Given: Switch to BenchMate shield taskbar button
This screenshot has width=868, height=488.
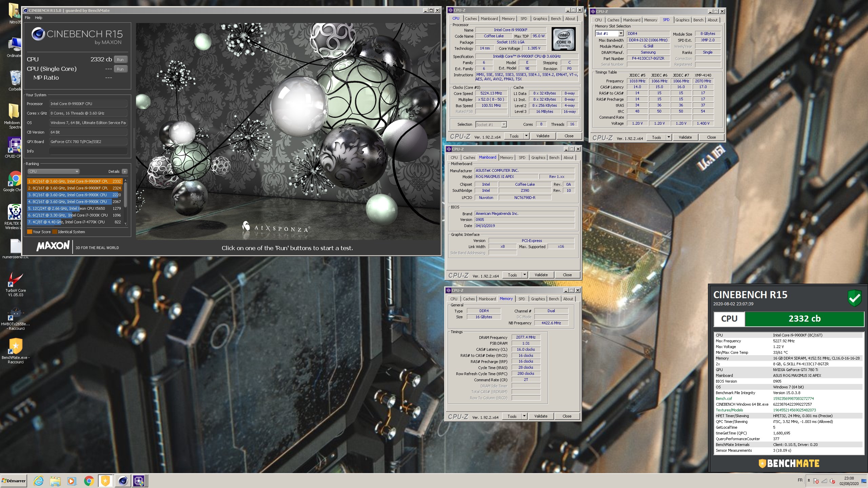Looking at the screenshot, I should (x=105, y=481).
